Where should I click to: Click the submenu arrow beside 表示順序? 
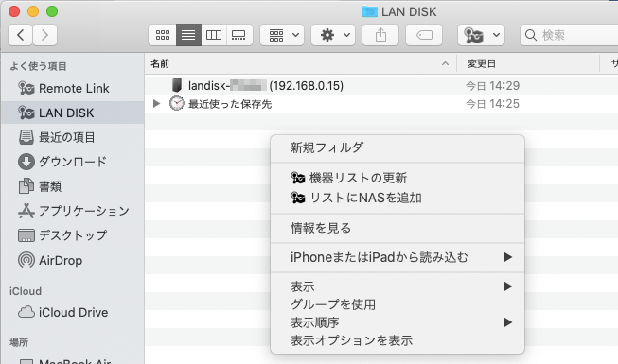click(x=508, y=322)
